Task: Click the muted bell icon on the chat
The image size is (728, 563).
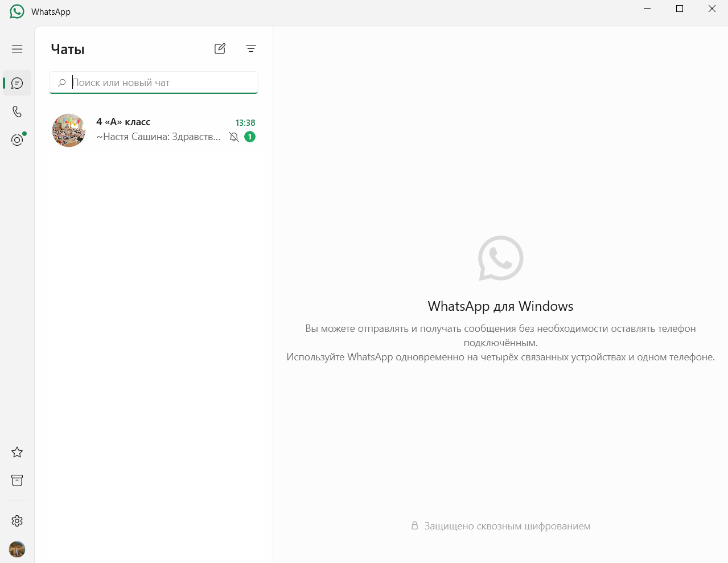Action: [x=233, y=137]
